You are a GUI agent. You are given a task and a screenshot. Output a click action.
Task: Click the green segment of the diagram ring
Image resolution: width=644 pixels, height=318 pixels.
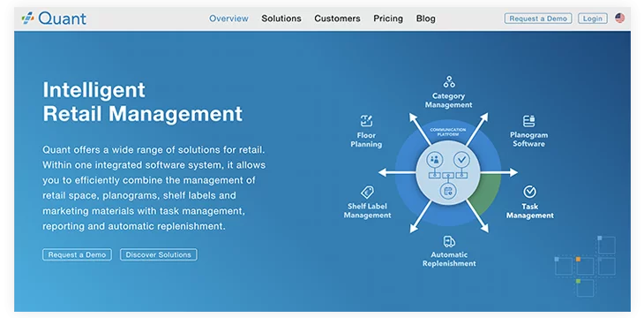487,193
